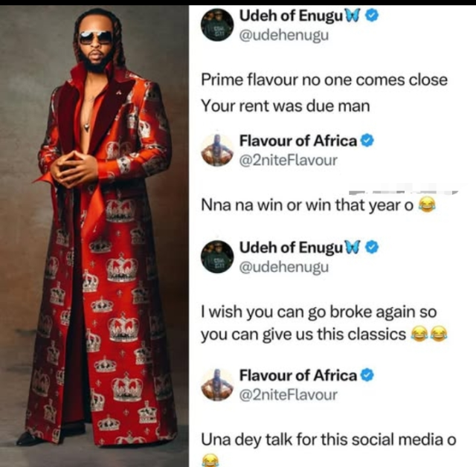476x467 pixels.
Task: Open "Una dey talk for this social media o" reply
Action: 327,439
